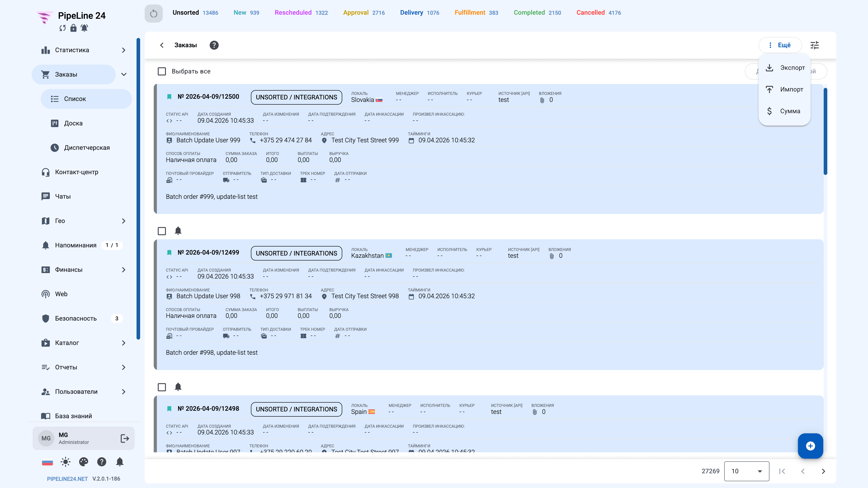868x488 pixels.
Task: Tick the checkbox above order 12499
Action: (x=162, y=231)
